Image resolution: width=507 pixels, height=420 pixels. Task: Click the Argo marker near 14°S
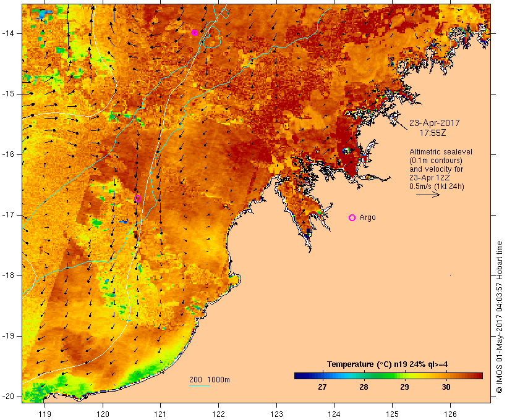click(x=194, y=33)
